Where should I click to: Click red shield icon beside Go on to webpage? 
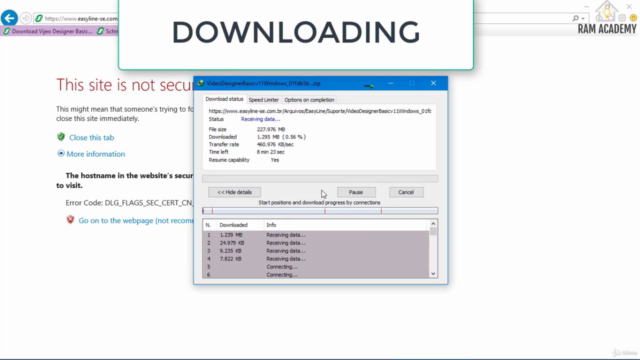70,220
